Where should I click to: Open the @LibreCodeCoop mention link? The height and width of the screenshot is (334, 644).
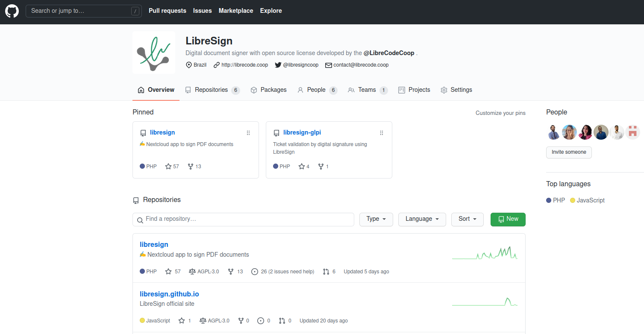click(x=389, y=53)
